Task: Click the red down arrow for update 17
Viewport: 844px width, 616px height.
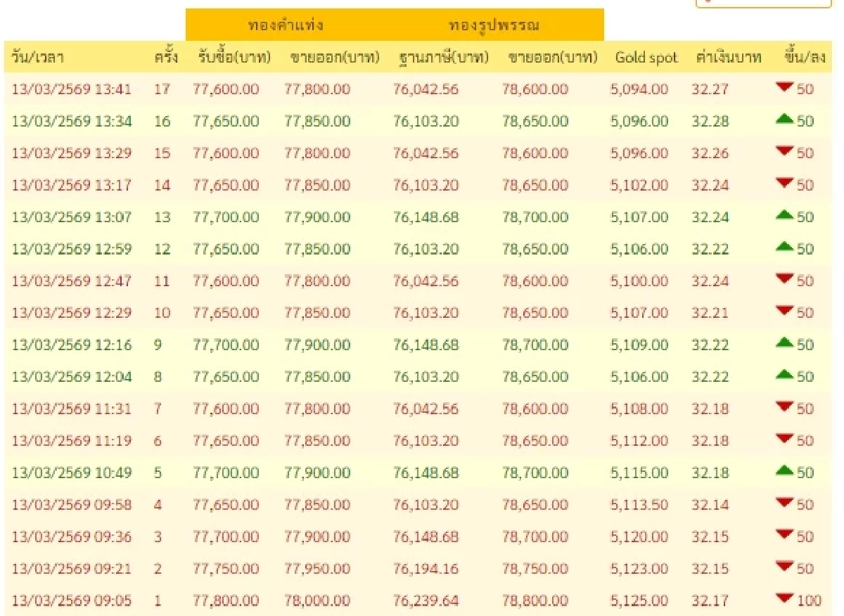Action: [785, 89]
